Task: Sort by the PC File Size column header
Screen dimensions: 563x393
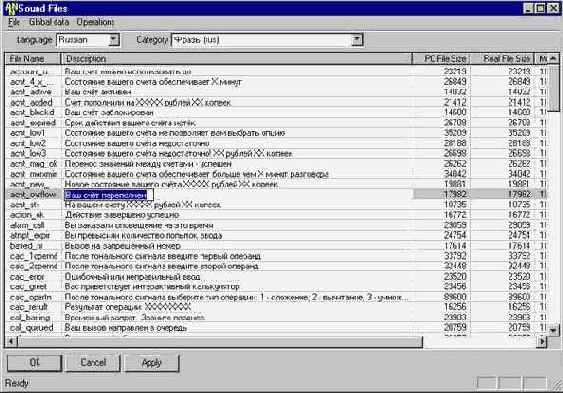Action: tap(441, 59)
